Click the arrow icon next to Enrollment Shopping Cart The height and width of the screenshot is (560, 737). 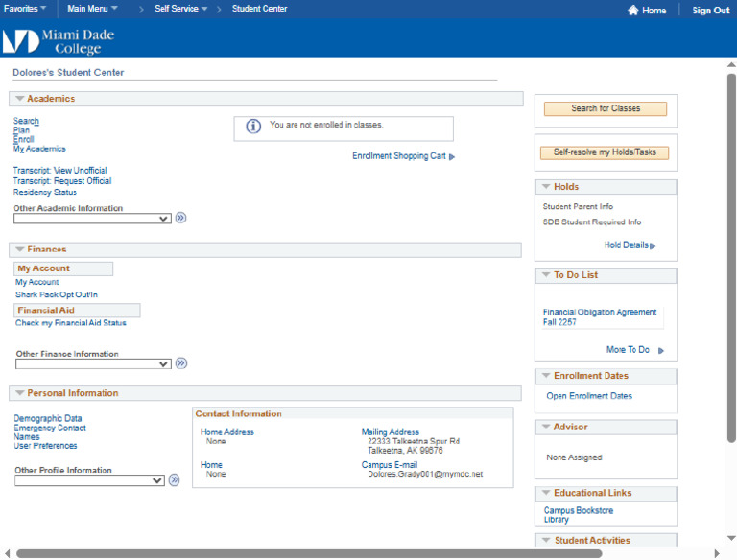coord(452,157)
